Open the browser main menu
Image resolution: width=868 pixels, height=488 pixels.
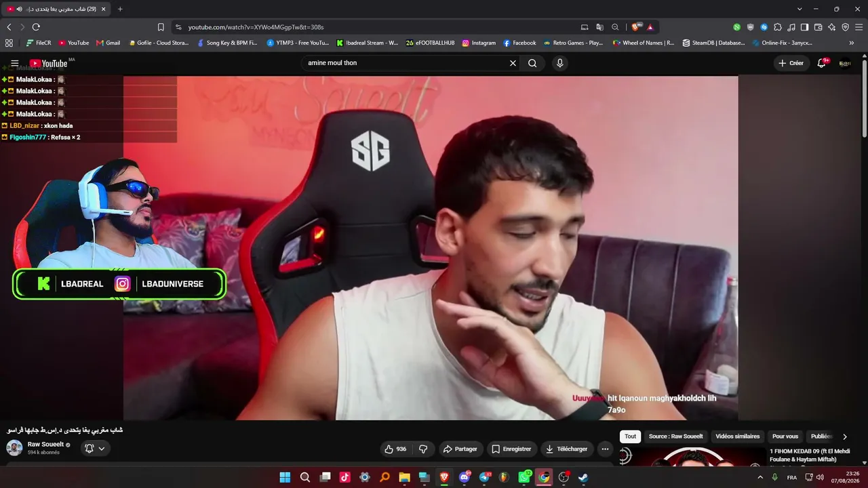point(859,27)
